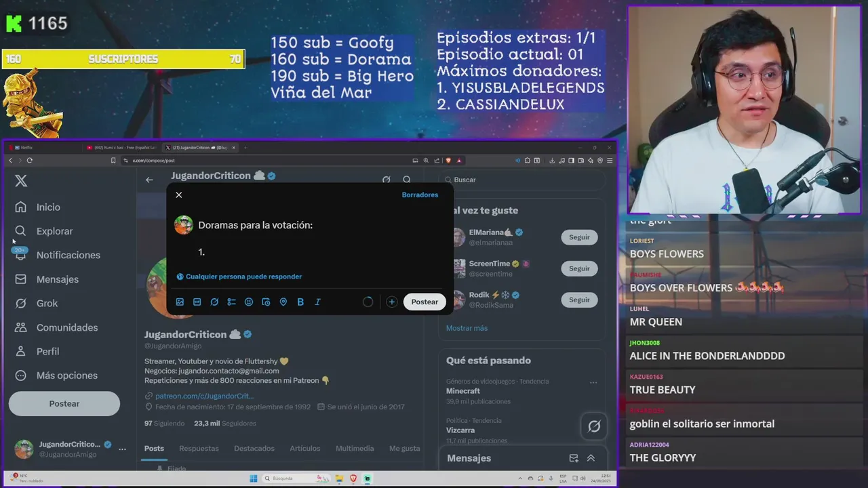Switch to Destacados tab
Screen dimensions: 868x488
point(254,449)
